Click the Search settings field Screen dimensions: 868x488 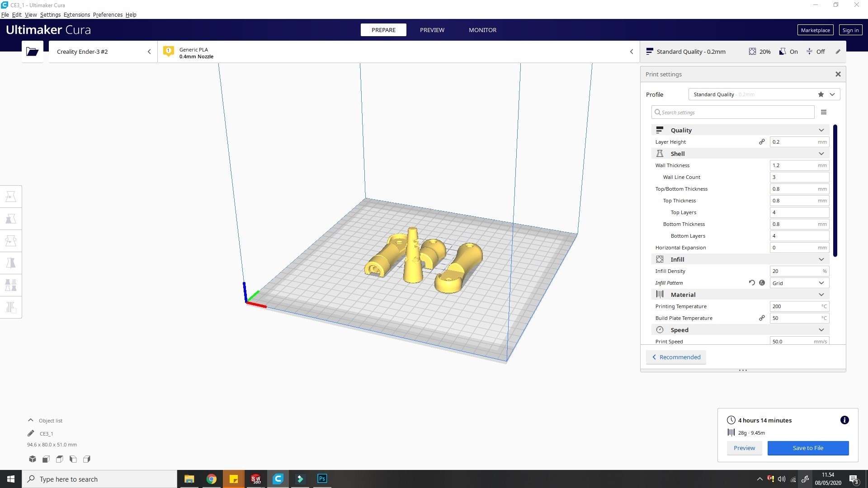coord(732,112)
